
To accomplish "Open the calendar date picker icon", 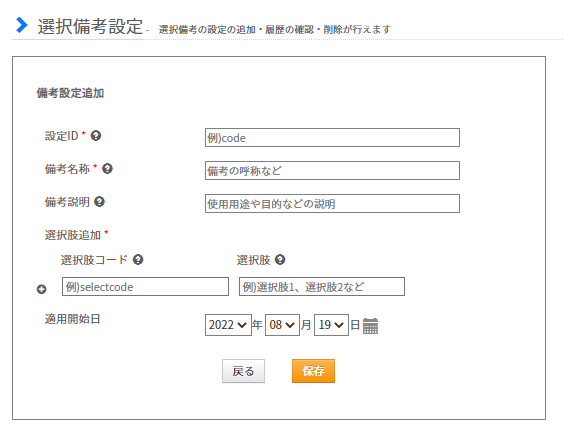I will coord(370,325).
